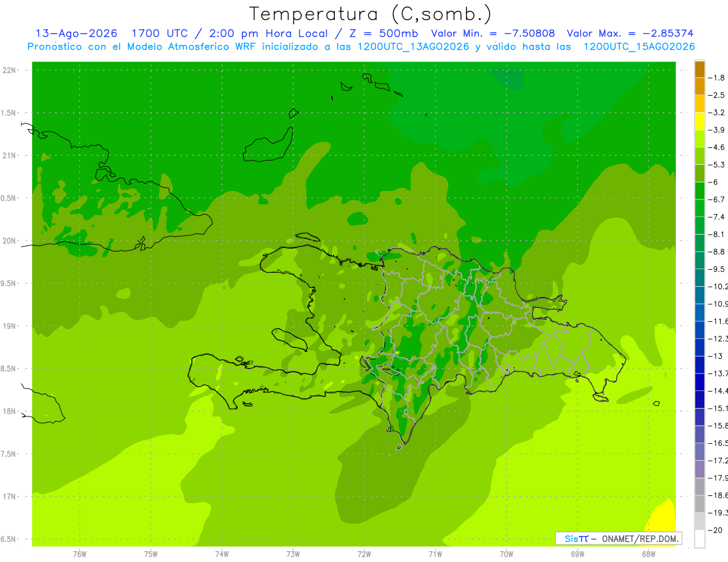Click the "Valor Max. = -2.85374" text
The width and height of the screenshot is (728, 562).
(630, 33)
